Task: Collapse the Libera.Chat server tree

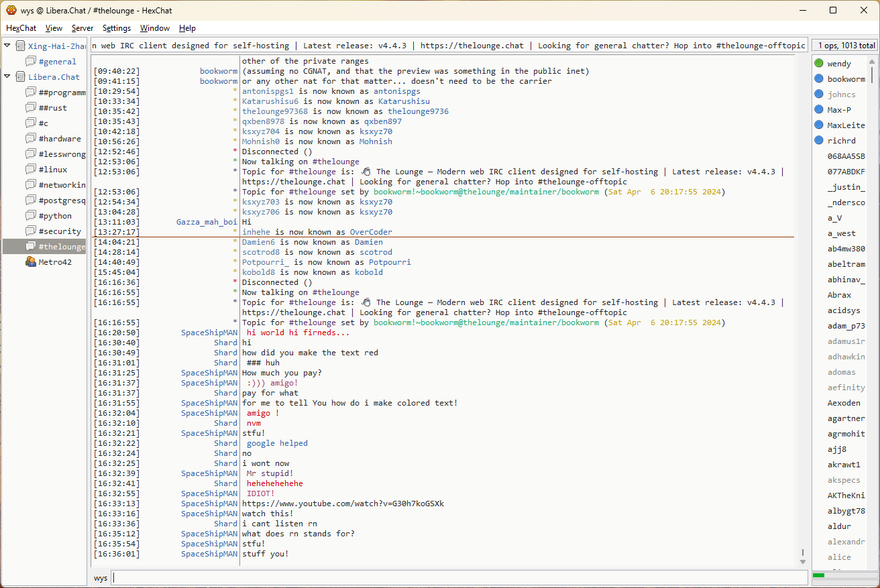Action: click(x=7, y=76)
